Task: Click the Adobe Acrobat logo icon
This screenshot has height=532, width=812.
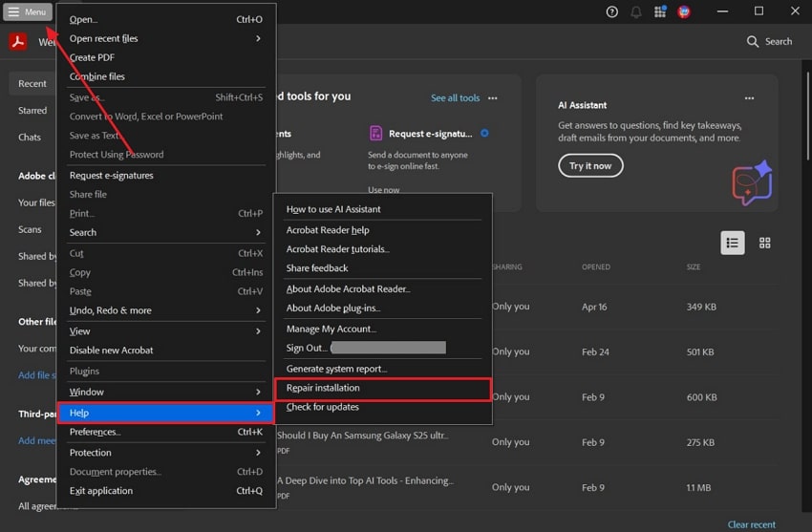Action: point(18,41)
